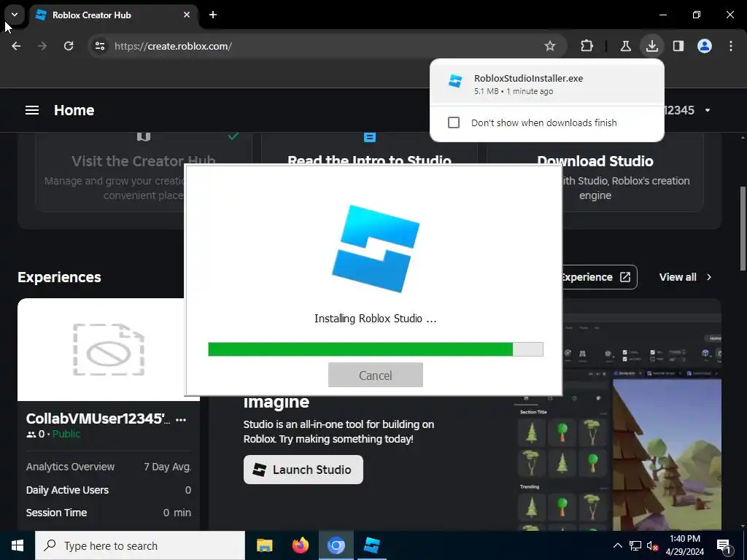Click Daily Active Users row
The height and width of the screenshot is (560, 747).
(109, 490)
